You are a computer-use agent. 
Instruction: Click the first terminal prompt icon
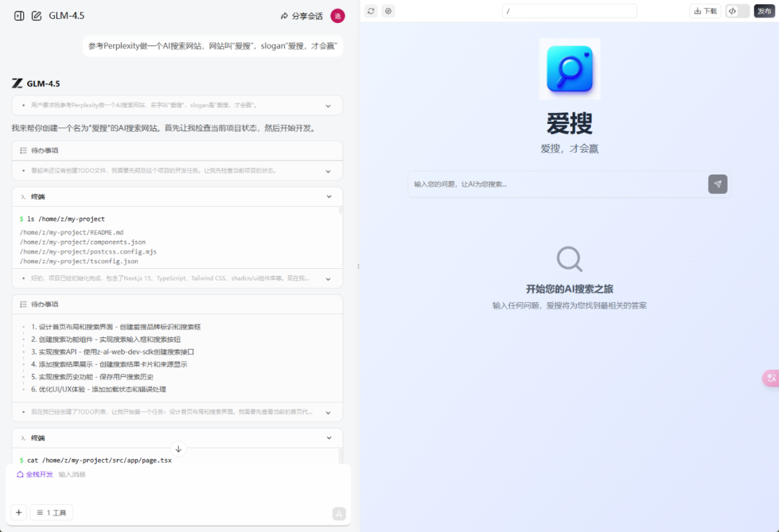(23, 197)
